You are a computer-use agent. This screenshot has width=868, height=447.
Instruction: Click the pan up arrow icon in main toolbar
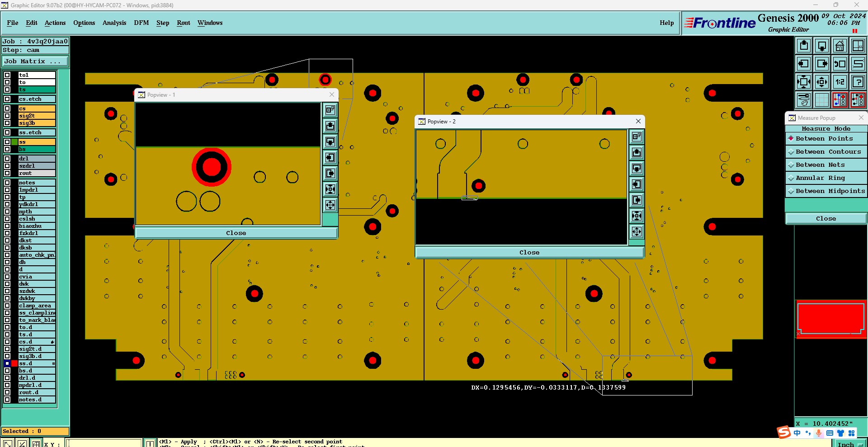click(x=804, y=46)
